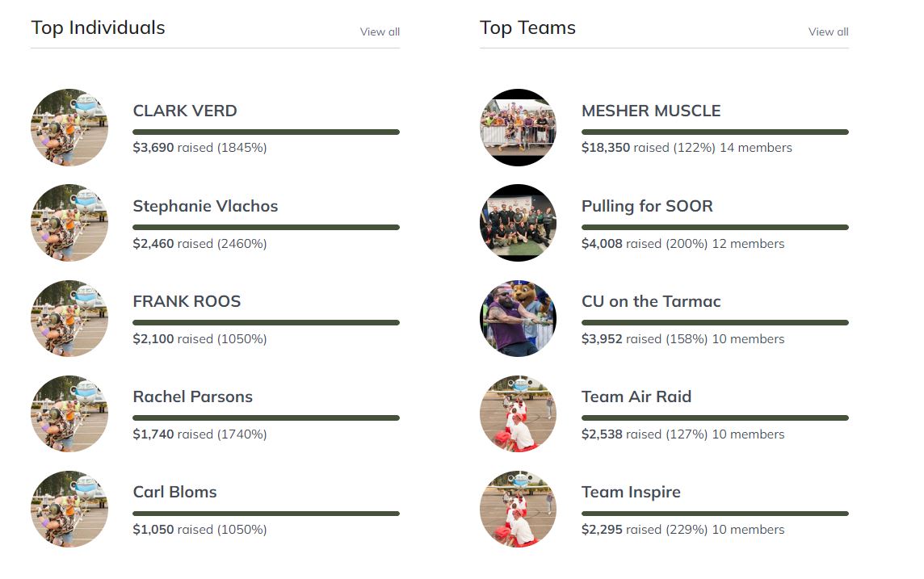
Task: Click FRANK ROOS's round profile picture
Action: pos(69,318)
